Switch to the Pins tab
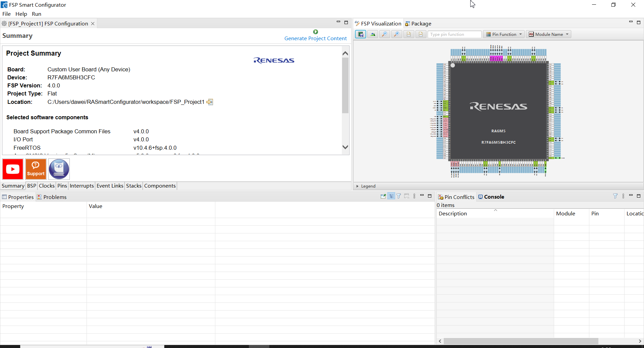This screenshot has width=644, height=348. 62,186
